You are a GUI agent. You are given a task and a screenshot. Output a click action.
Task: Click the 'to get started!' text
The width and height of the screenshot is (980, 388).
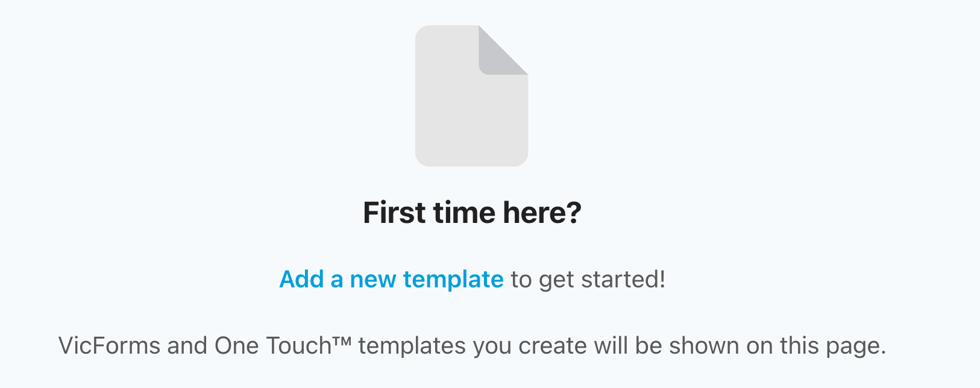coord(588,280)
